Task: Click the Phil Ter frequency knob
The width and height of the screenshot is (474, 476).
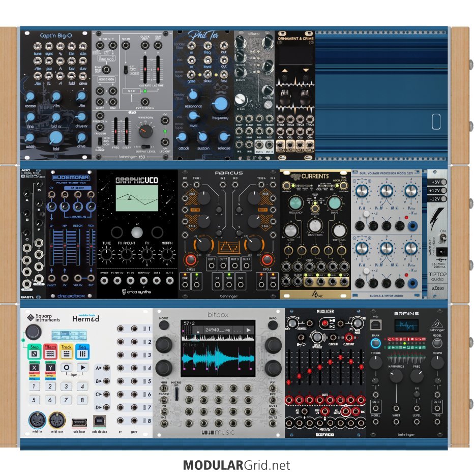Action: click(221, 104)
